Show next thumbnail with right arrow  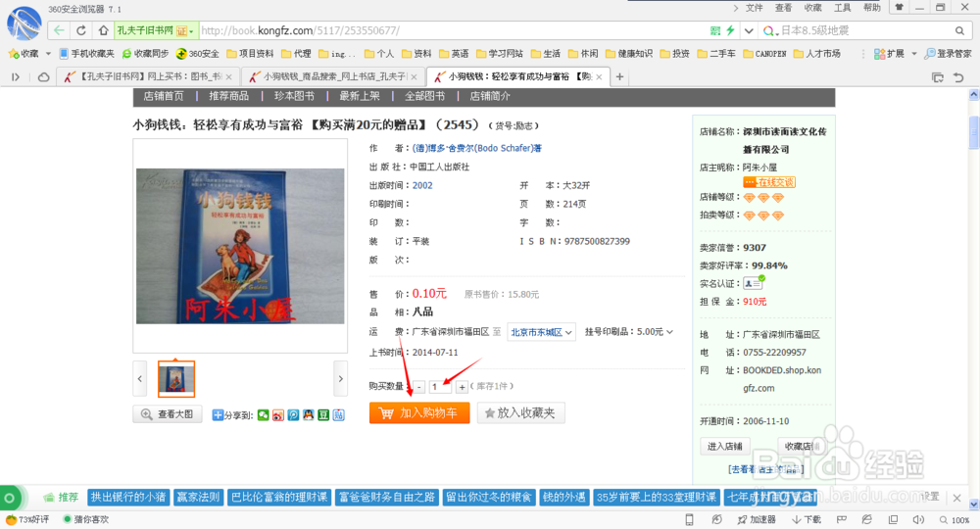[341, 378]
